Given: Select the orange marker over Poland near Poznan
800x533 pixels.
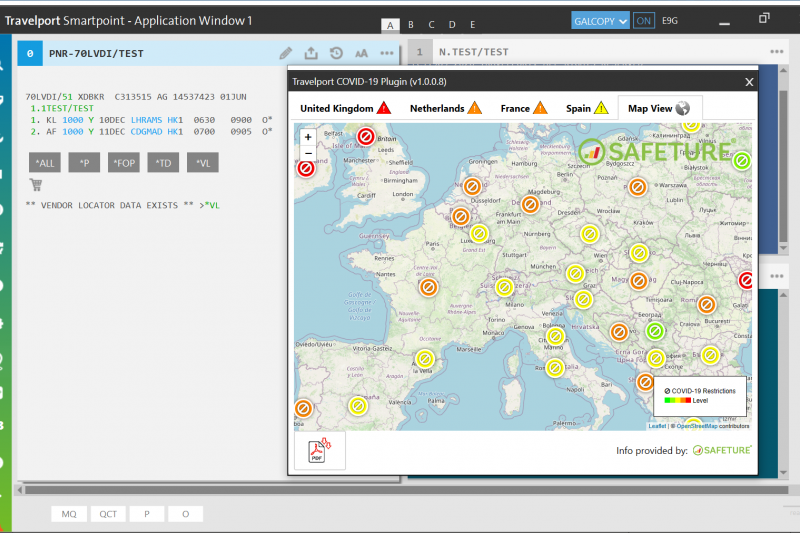Looking at the screenshot, I should coord(637,187).
